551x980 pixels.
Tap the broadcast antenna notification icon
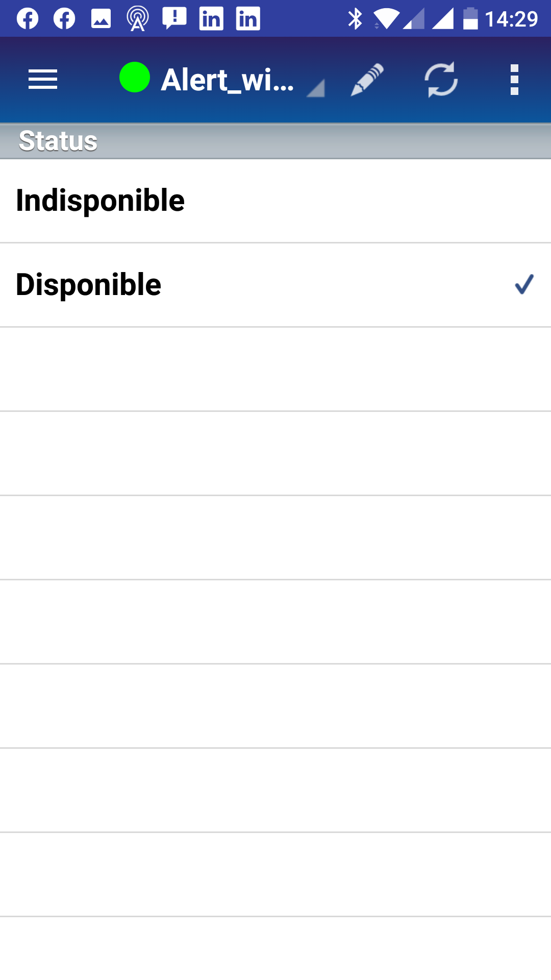coord(138,19)
